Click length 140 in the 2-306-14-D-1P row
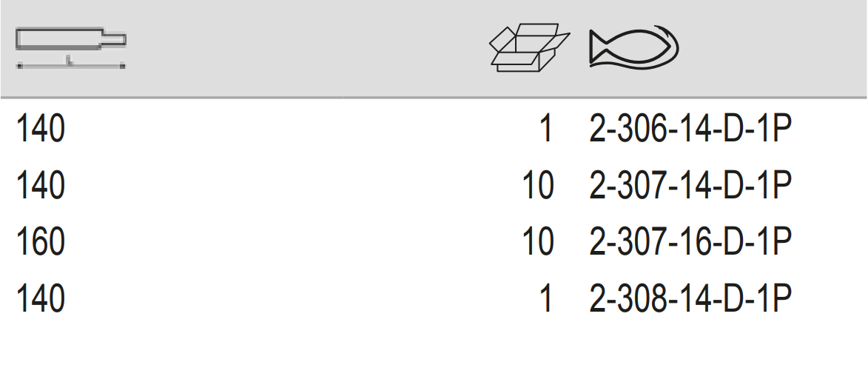The width and height of the screenshot is (868, 382). click(x=41, y=130)
